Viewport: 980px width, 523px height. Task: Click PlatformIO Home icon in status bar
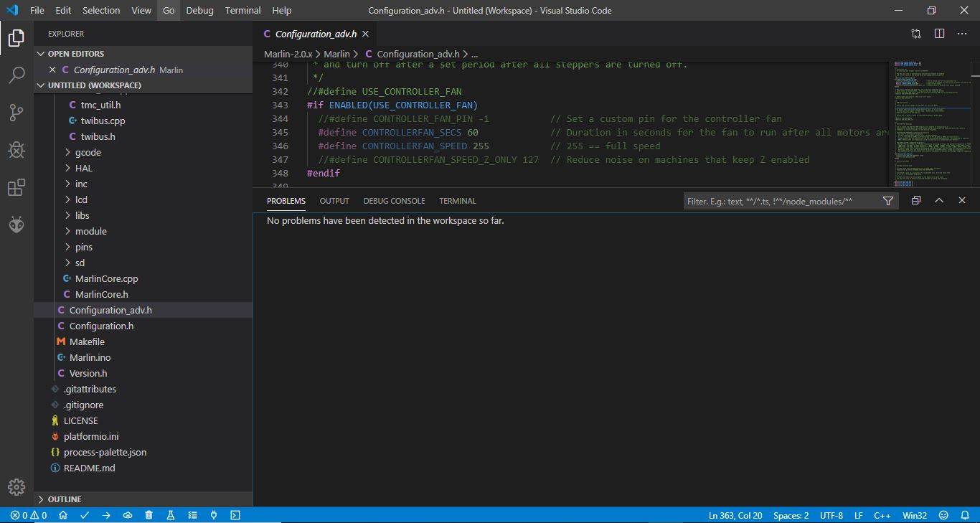pyautogui.click(x=63, y=515)
